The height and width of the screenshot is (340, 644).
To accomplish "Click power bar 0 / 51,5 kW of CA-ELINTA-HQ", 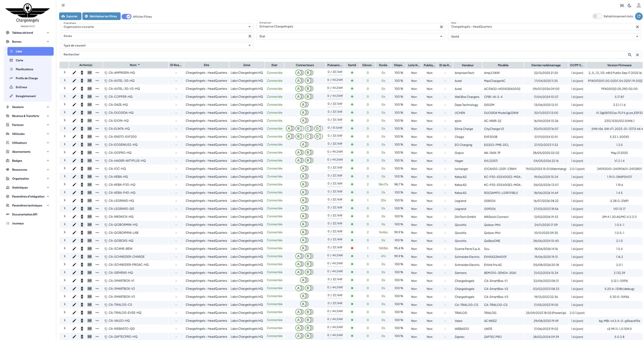I will coord(335,128).
